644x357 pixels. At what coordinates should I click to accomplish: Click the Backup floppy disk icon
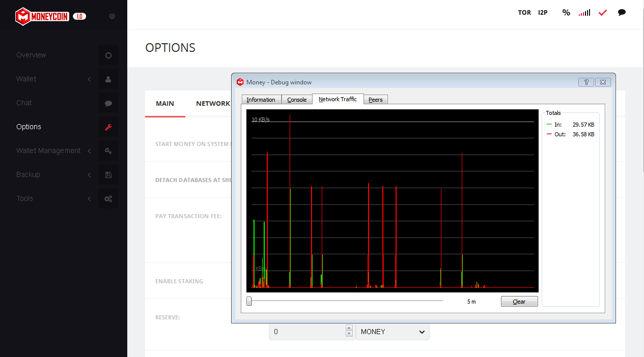108,175
